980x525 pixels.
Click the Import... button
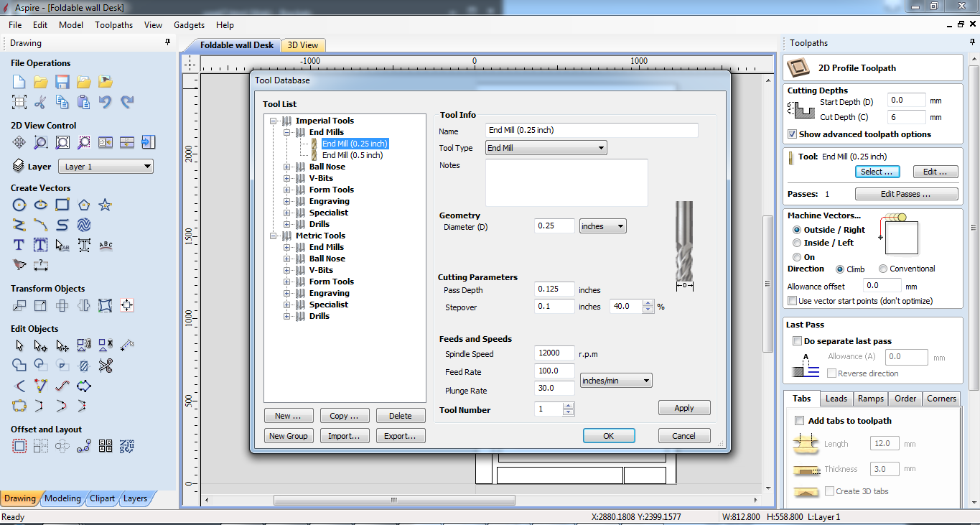point(345,436)
